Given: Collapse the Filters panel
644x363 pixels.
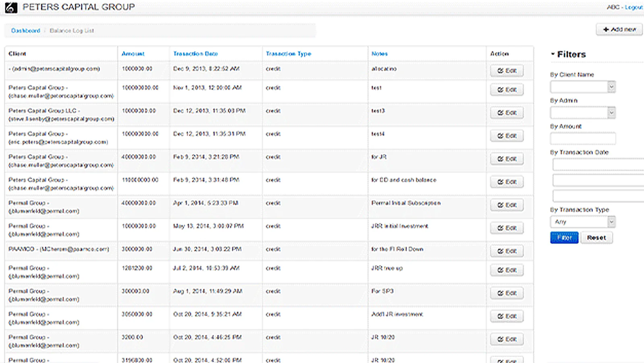Looking at the screenshot, I should coord(568,54).
